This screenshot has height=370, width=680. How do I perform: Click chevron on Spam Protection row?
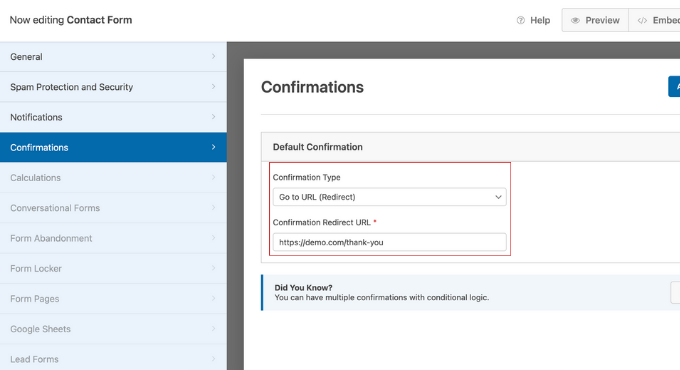(x=213, y=87)
